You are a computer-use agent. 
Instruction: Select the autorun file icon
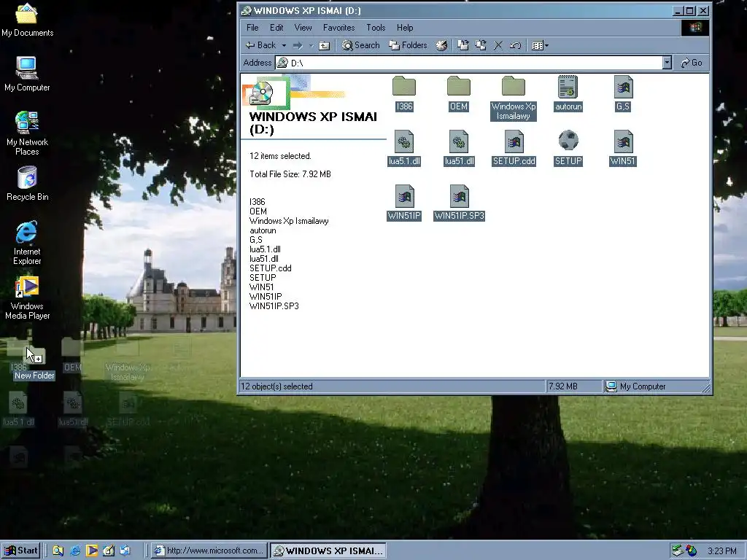point(568,94)
